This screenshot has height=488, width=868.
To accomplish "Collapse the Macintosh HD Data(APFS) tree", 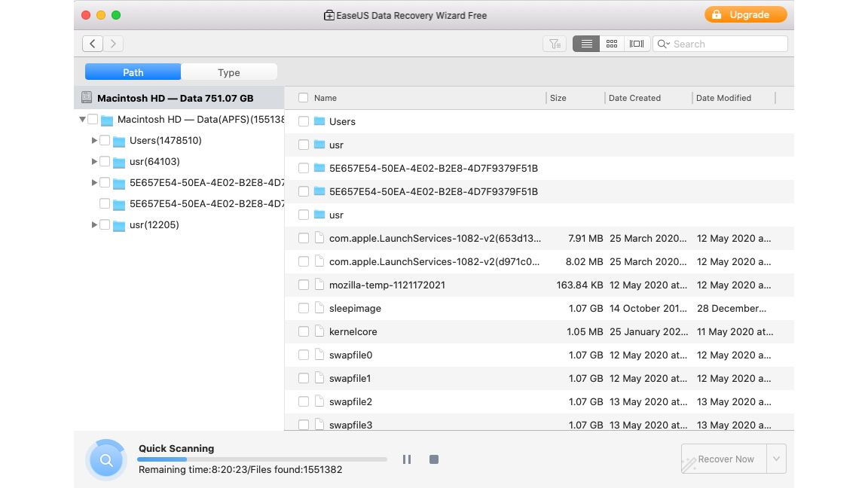I will pos(82,119).
